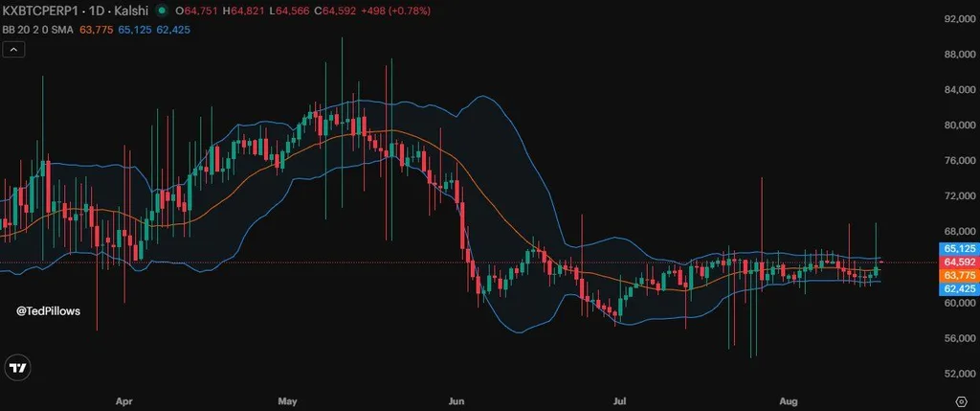Click the green market status dot
The image size is (980, 411).
pyautogui.click(x=162, y=11)
